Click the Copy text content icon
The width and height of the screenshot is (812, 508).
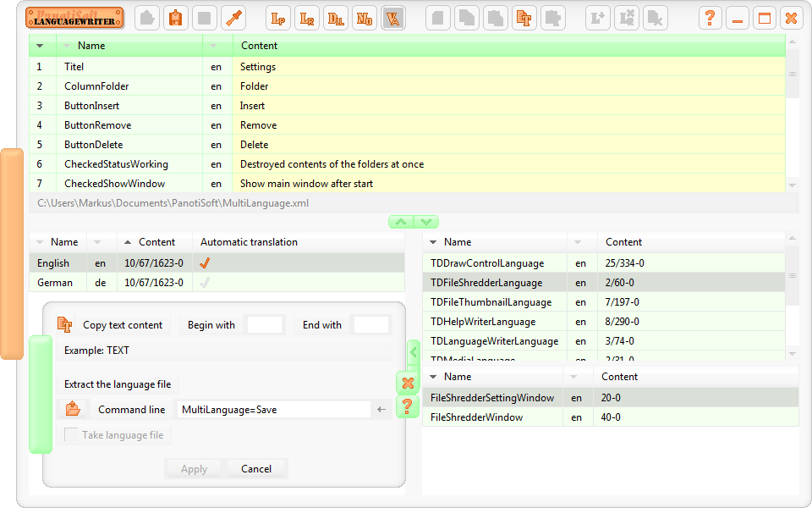tap(66, 324)
